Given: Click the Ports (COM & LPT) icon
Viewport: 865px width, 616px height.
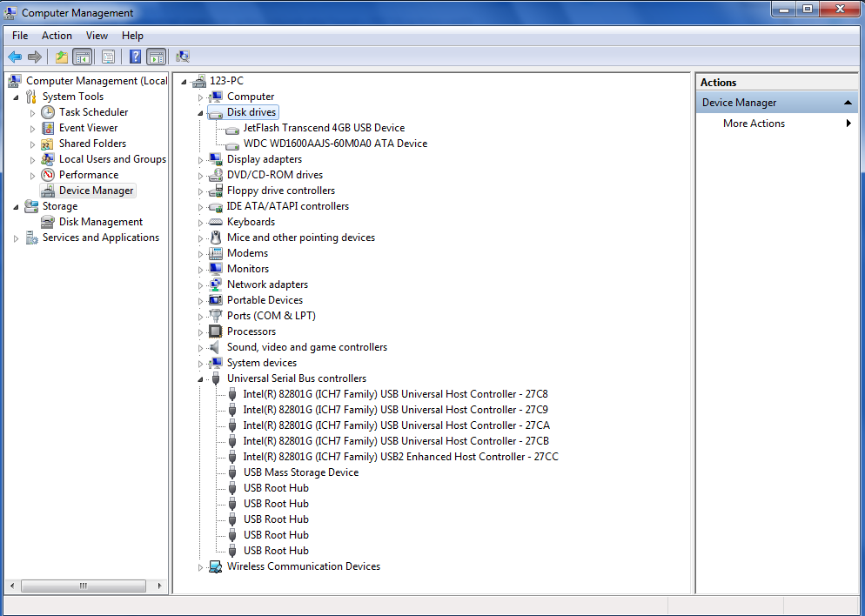Looking at the screenshot, I should click(x=216, y=316).
